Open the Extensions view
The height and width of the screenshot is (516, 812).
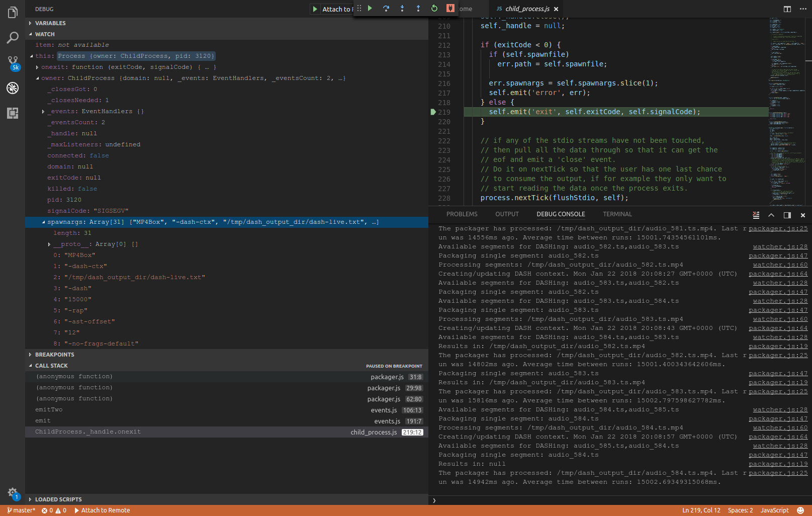13,113
